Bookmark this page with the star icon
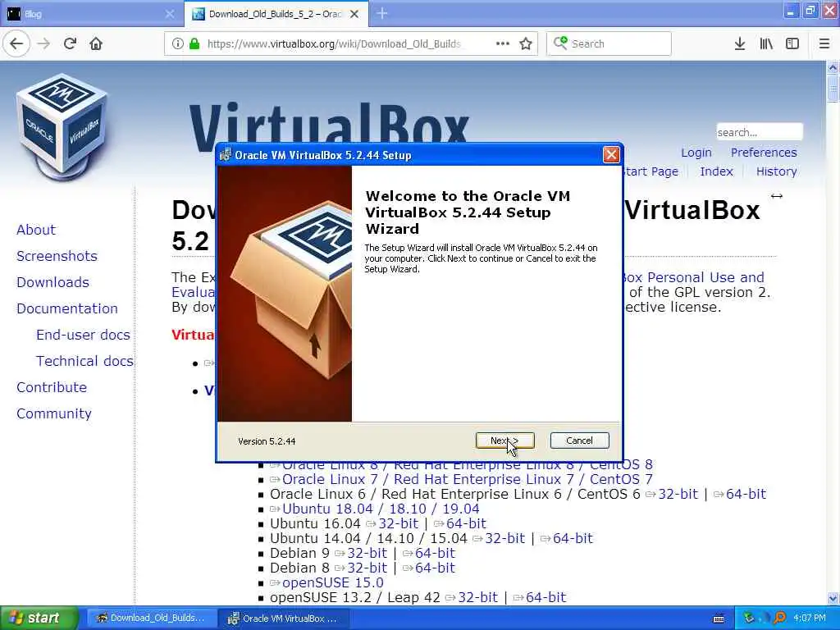840x630 pixels. [x=526, y=43]
